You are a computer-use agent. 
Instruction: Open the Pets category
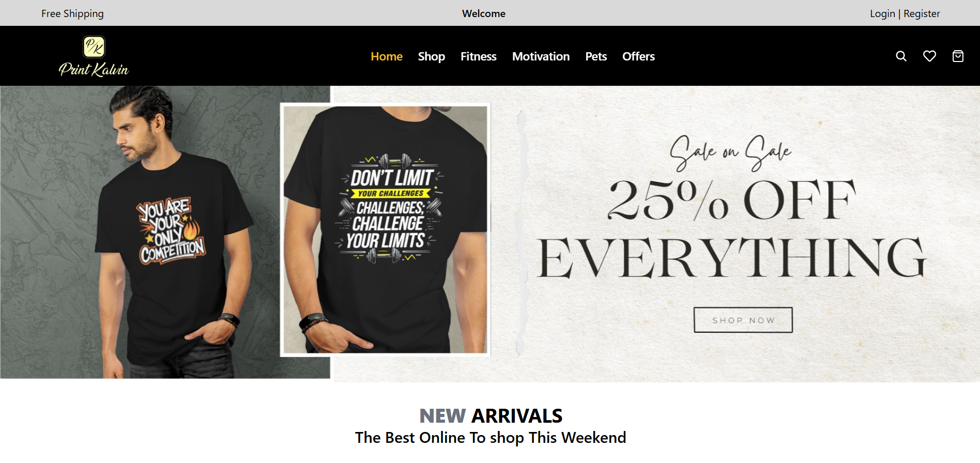(596, 56)
